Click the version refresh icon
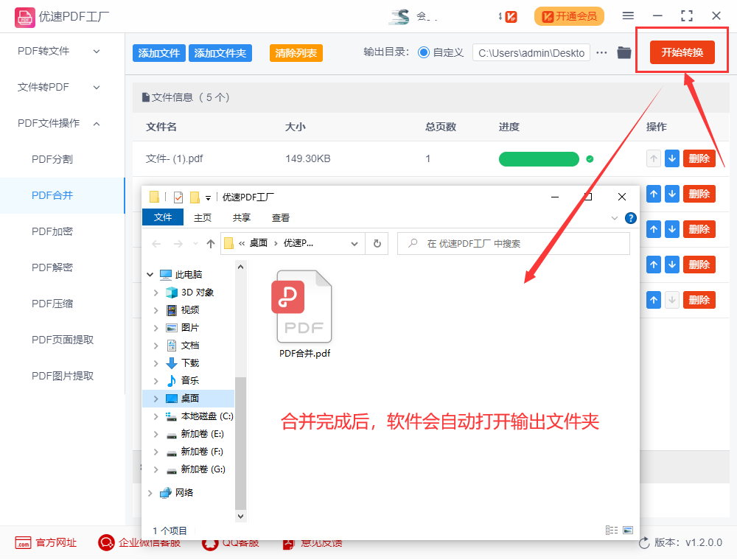Screen dimensions: 737x560 coord(644,543)
